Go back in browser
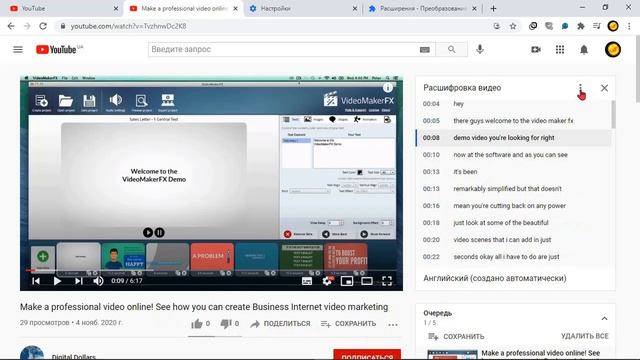 [x=11, y=26]
